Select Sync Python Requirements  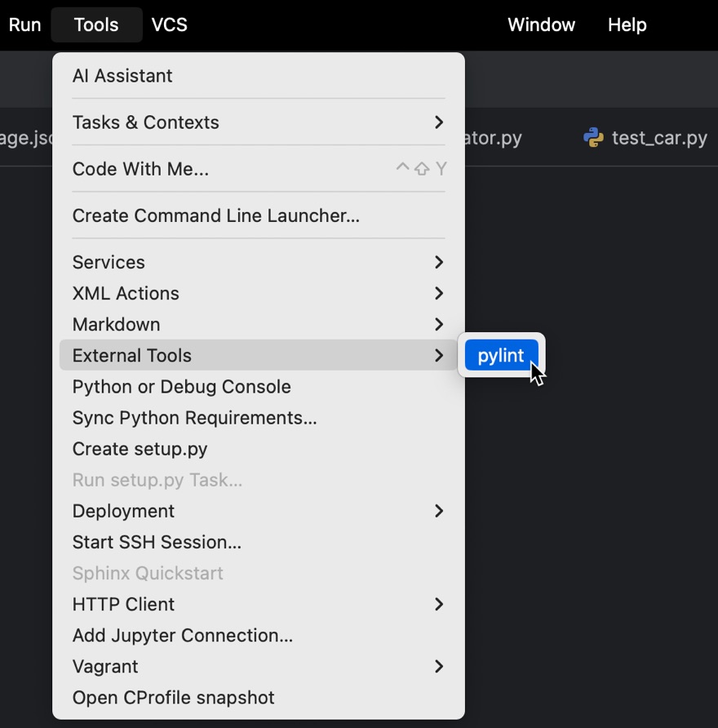[194, 417]
